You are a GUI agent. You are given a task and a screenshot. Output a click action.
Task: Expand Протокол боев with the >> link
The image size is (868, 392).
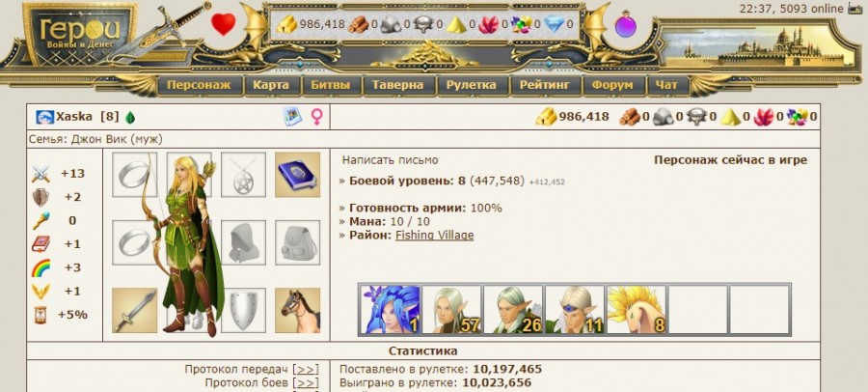click(x=306, y=382)
